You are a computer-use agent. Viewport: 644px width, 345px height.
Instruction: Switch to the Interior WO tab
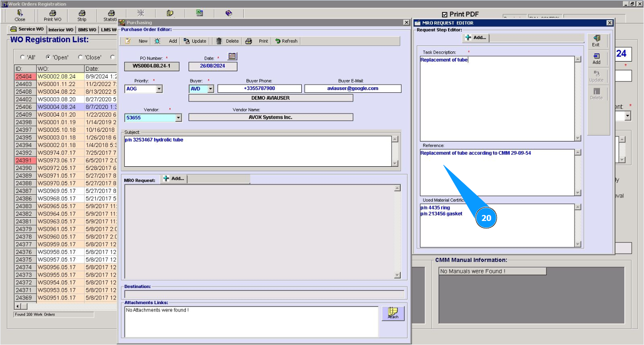pyautogui.click(x=61, y=30)
